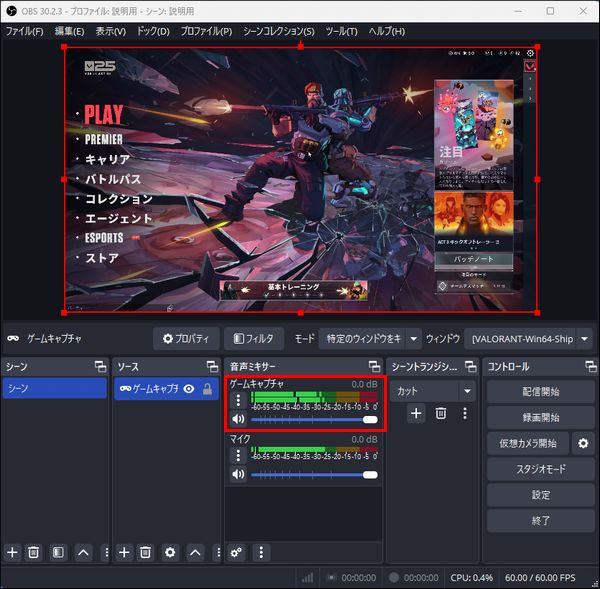Image resolution: width=600 pixels, height=589 pixels.
Task: Open the フィルタ dialog for the source
Action: point(254,339)
